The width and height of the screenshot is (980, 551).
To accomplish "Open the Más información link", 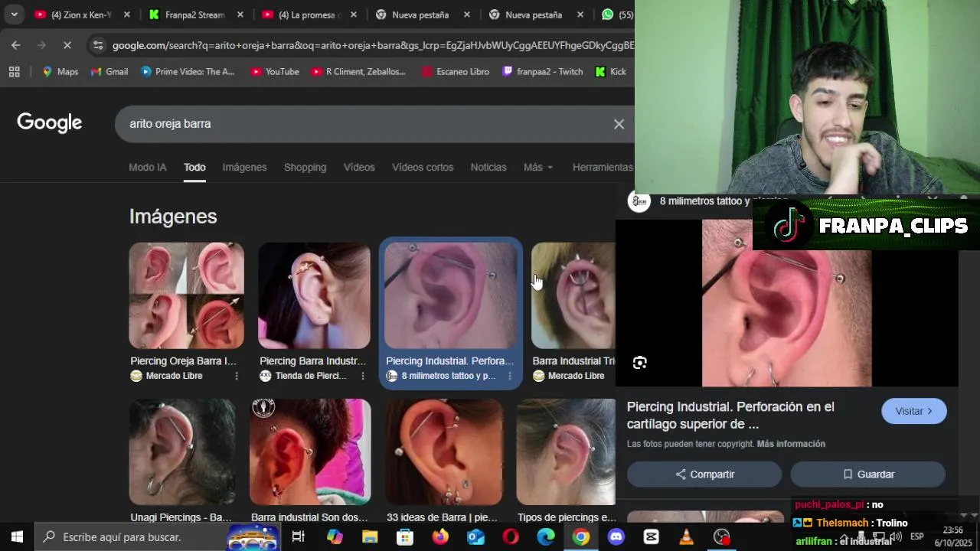I will click(x=791, y=444).
